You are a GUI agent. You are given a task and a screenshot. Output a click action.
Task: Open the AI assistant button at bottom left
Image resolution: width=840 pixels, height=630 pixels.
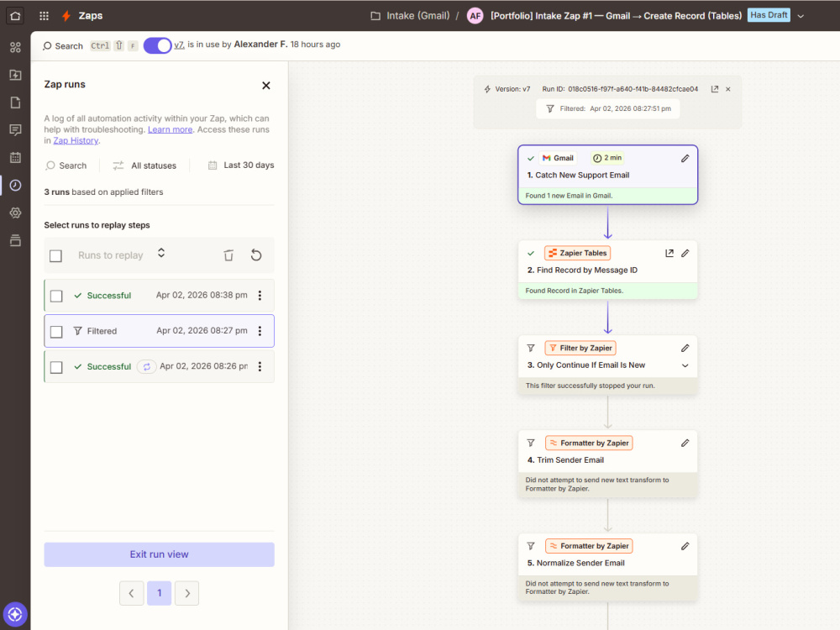coord(15,614)
